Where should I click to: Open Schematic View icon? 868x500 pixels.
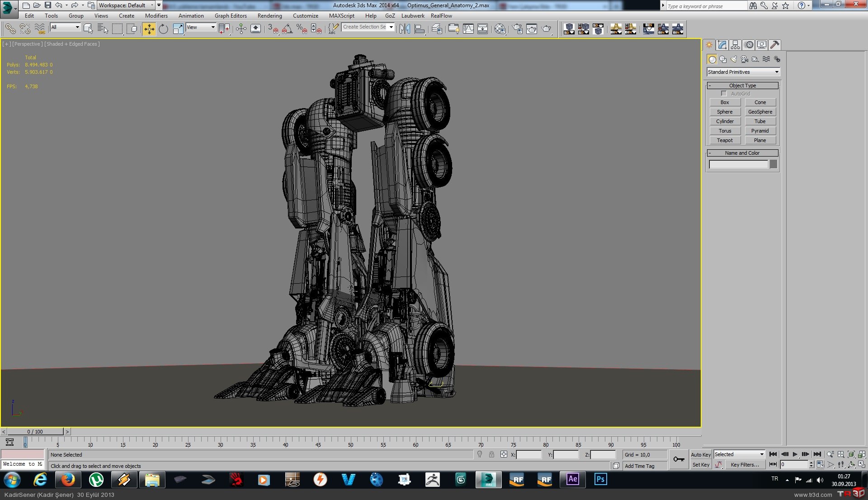click(483, 29)
